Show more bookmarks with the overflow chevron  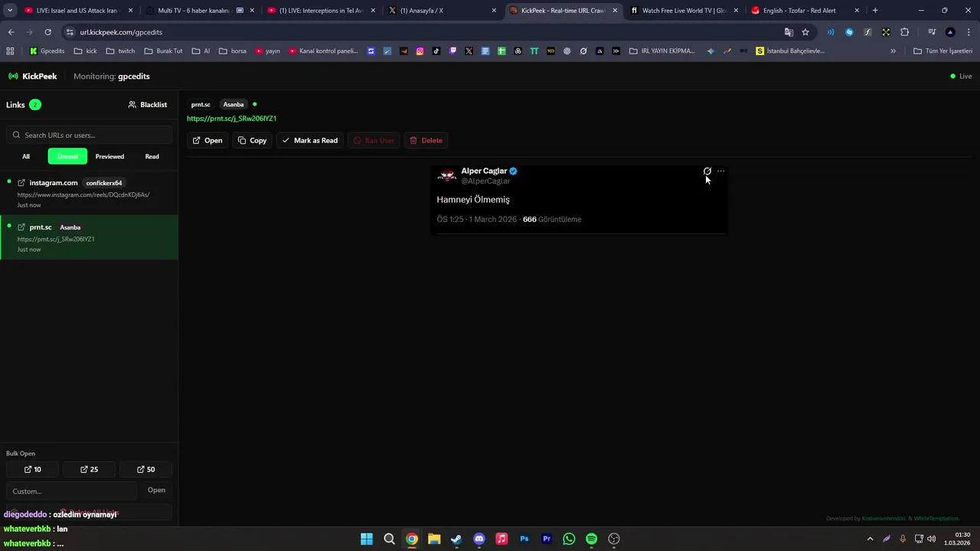[x=893, y=51]
